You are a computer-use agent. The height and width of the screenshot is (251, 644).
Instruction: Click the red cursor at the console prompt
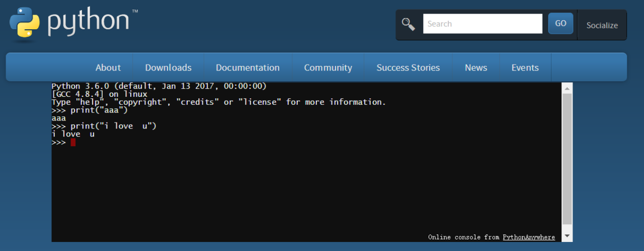[x=73, y=142]
